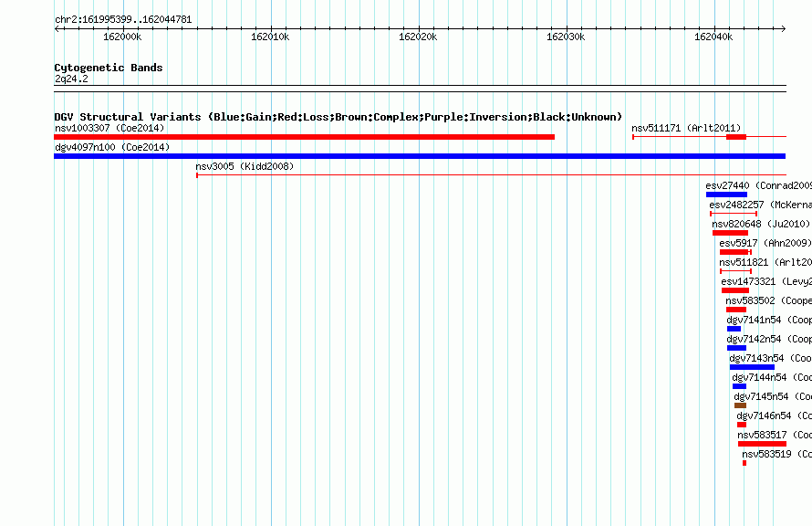Screen dimensions: 812x526
Task: Select the blue bar under dgv7141n54
Action: 734,329
